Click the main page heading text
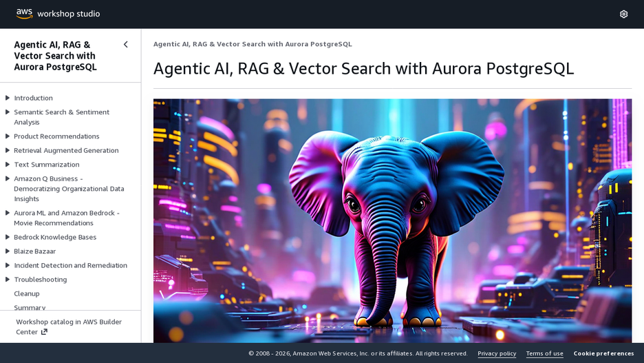The width and height of the screenshot is (644, 363). click(x=363, y=69)
